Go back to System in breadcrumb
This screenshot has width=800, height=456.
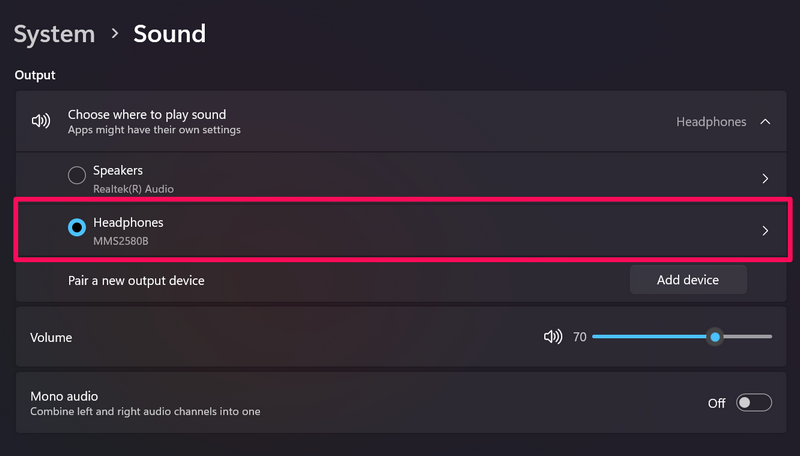tap(53, 34)
